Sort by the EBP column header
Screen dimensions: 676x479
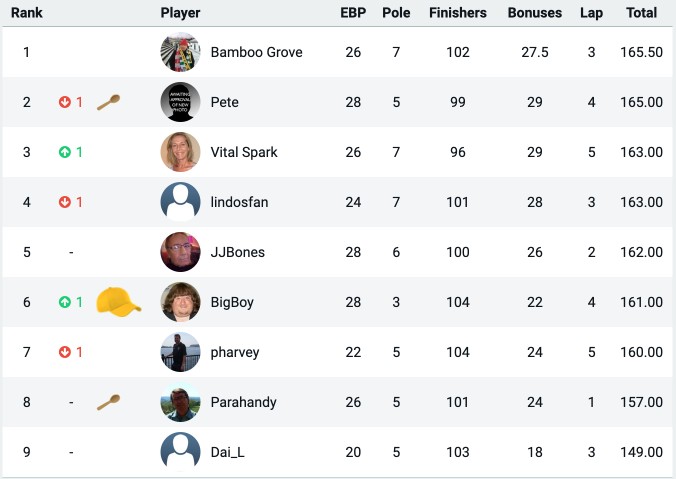353,13
